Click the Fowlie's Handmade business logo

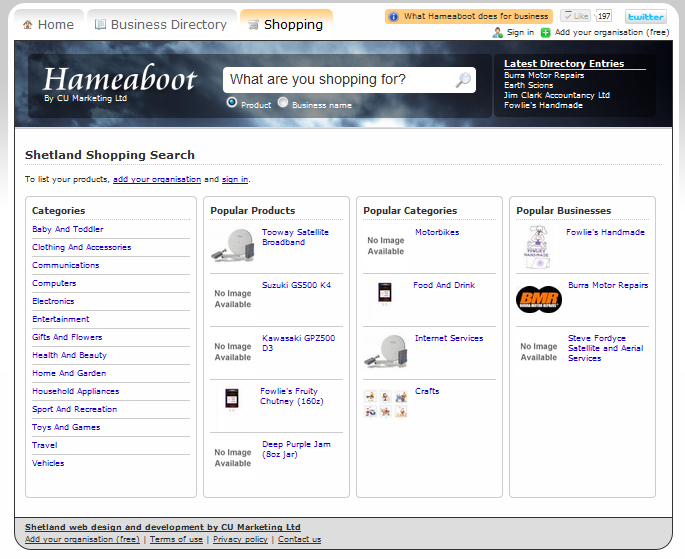[538, 247]
